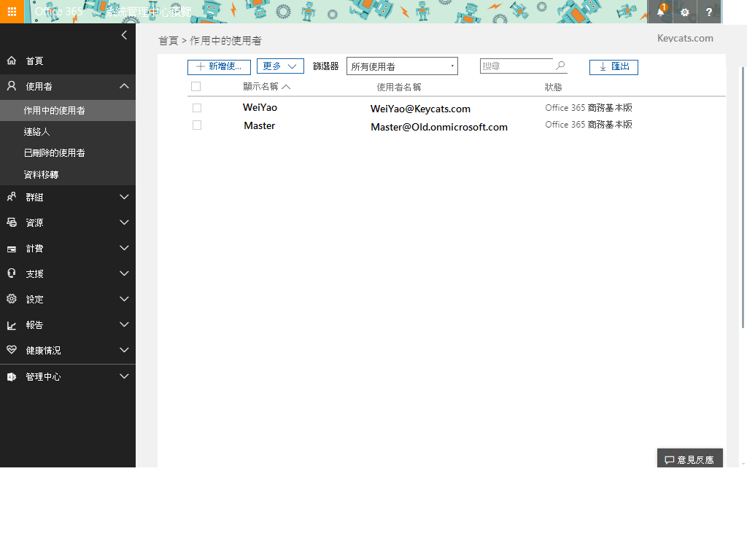Click the download arrow on 匯出 button
The width and height of the screenshot is (747, 560).
point(603,66)
